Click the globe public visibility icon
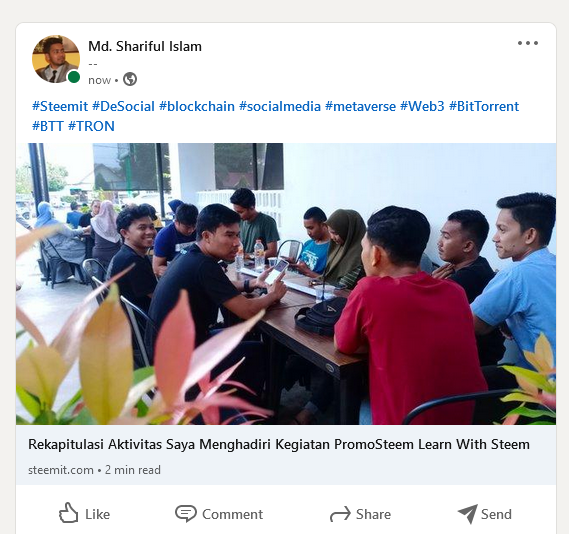569x534 pixels. (130, 79)
